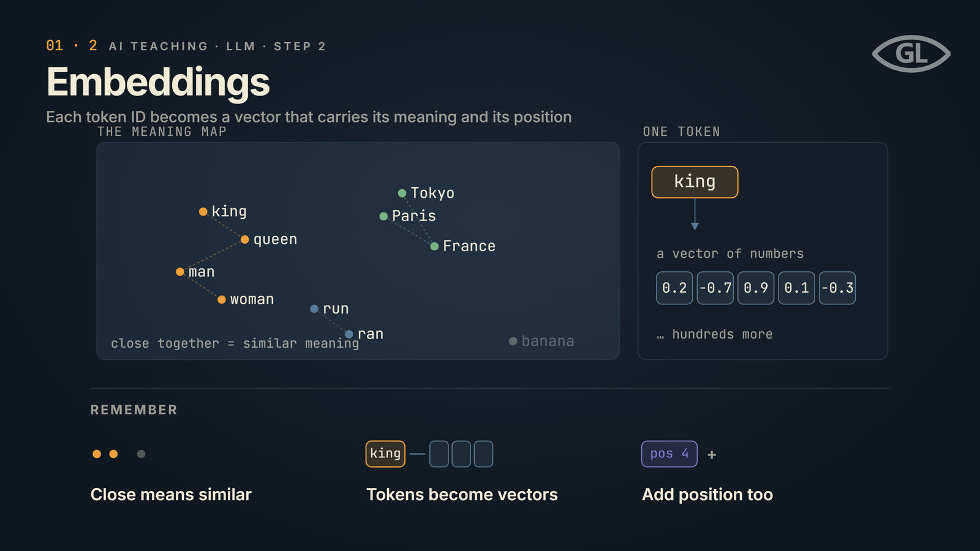980x551 pixels.
Task: Select the vector cell showing 0.2
Action: 674,288
